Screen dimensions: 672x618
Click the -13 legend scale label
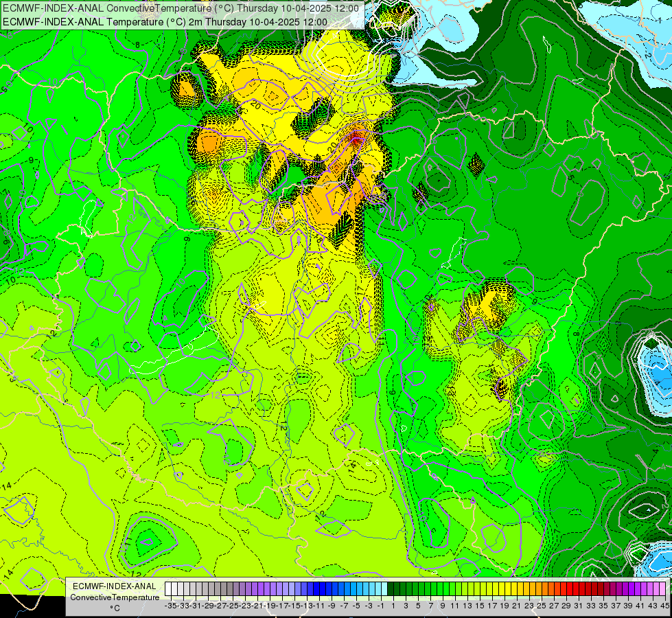click(306, 606)
